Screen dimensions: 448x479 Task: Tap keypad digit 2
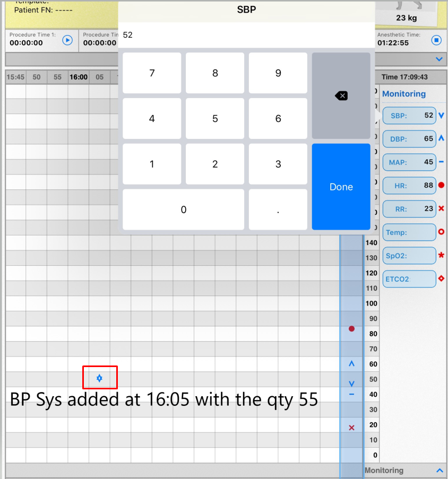coord(215,164)
